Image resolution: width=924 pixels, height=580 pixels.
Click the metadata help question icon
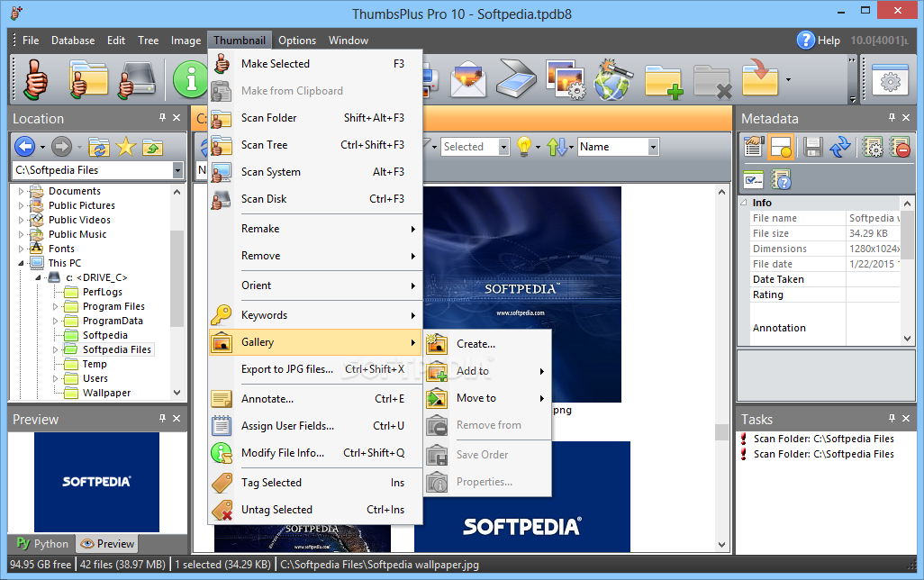(781, 179)
